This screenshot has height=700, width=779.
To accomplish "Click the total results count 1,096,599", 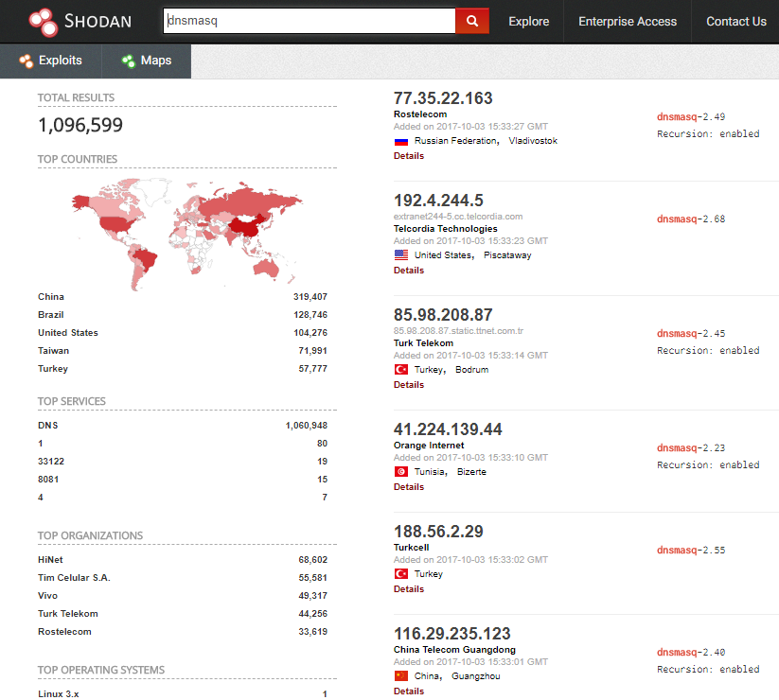I will pyautogui.click(x=80, y=125).
